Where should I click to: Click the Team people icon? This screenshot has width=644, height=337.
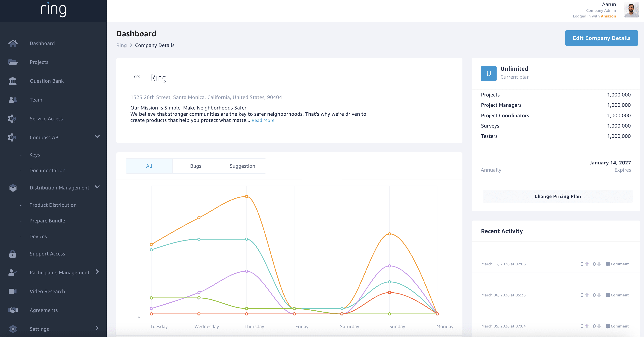pos(13,100)
